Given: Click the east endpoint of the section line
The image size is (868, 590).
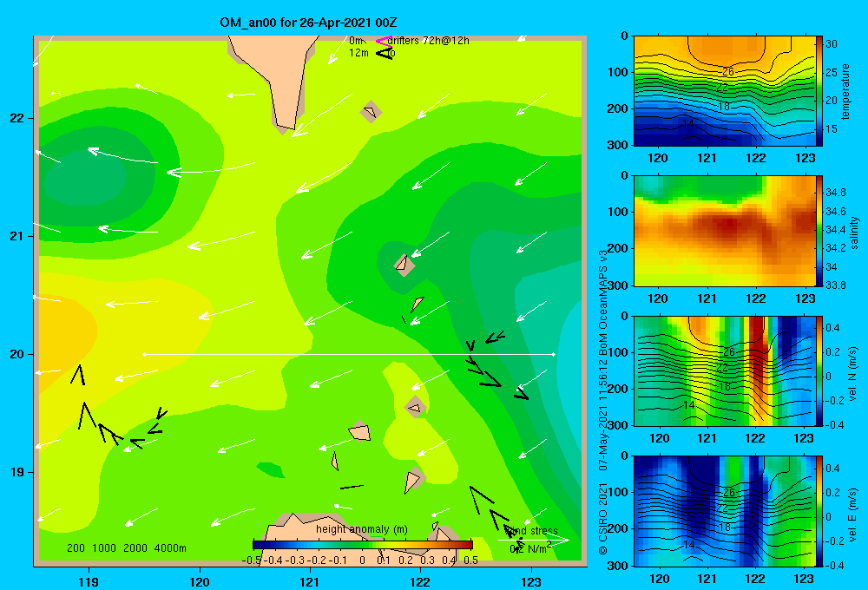Looking at the screenshot, I should tap(553, 354).
